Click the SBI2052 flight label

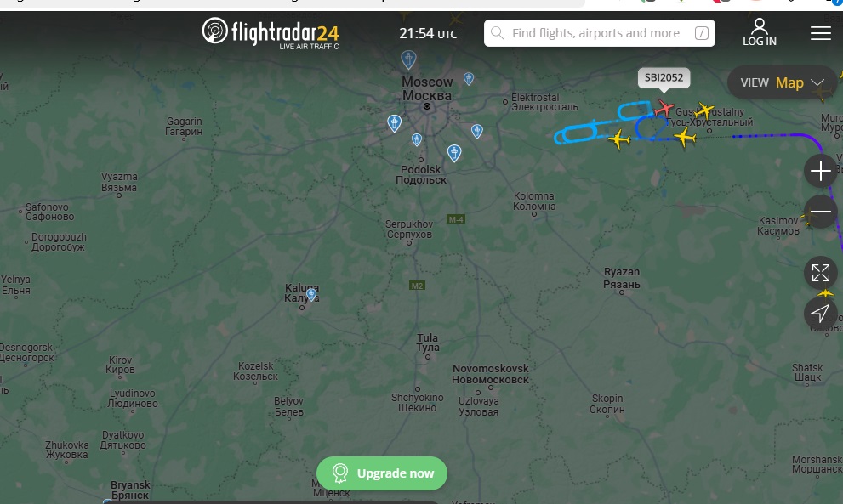pos(664,78)
